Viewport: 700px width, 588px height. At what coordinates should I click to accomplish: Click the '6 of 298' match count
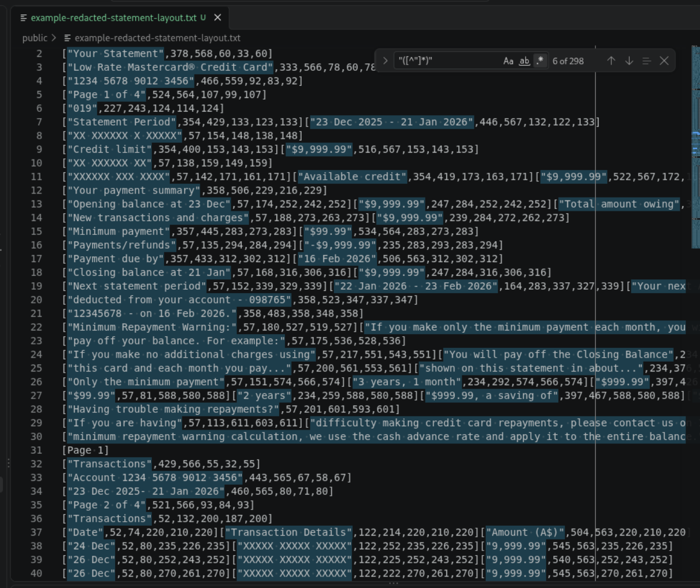pos(568,60)
